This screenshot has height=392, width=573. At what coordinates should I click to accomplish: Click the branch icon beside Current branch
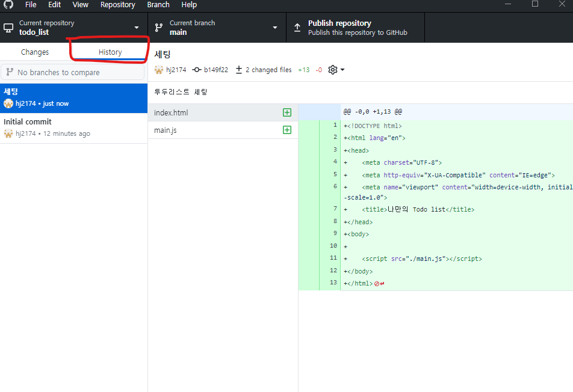pyautogui.click(x=159, y=28)
